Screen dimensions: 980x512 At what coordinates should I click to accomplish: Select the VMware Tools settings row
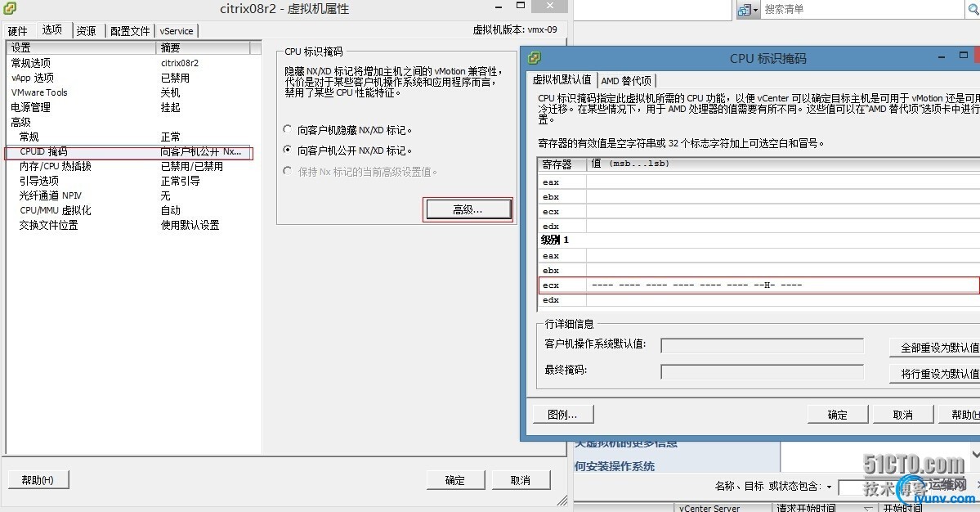coord(132,92)
